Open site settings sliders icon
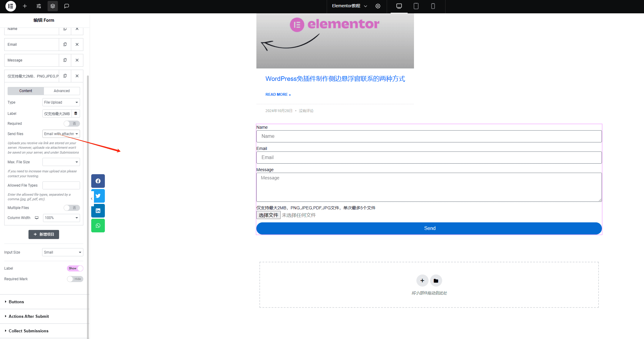The image size is (644, 339). [39, 6]
